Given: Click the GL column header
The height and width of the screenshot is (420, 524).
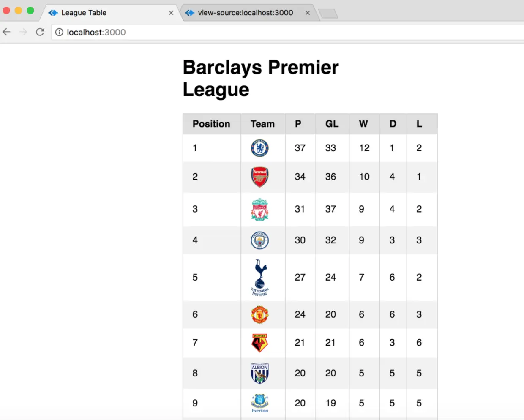Looking at the screenshot, I should coord(332,124).
